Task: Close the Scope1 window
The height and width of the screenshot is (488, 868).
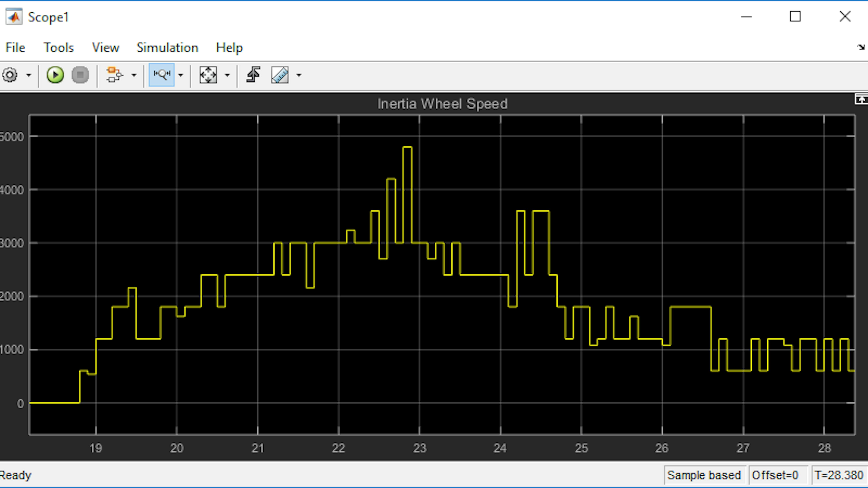Action: click(x=845, y=16)
